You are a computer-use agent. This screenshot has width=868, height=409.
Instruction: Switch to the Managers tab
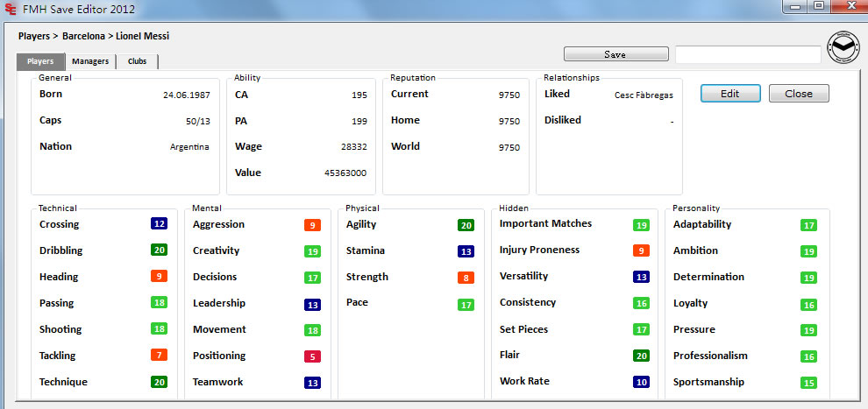90,61
